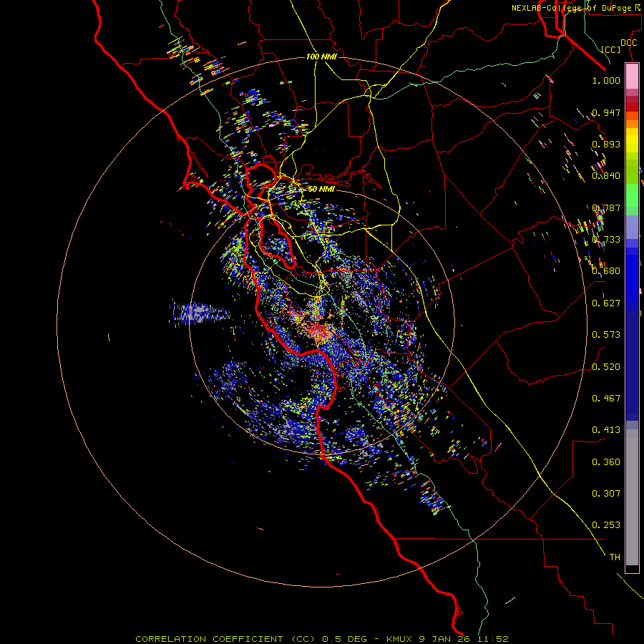Click the DCC label above the color scale
The image size is (644, 644).
628,43
